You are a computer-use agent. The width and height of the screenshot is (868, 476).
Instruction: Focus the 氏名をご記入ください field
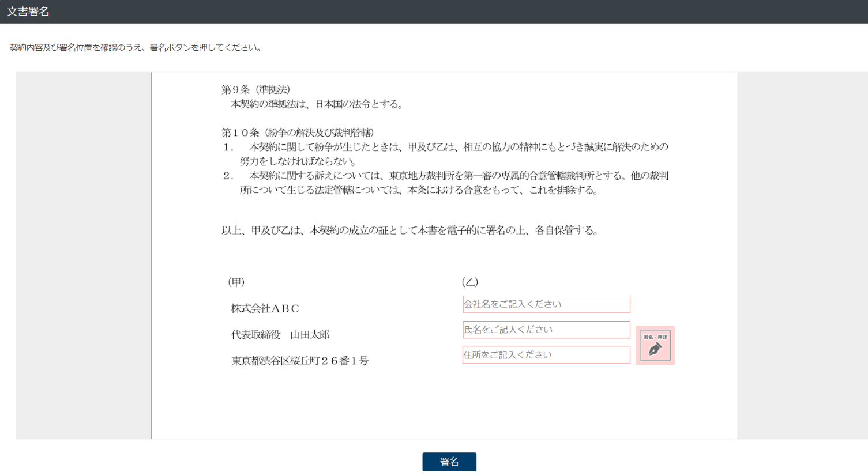point(546,330)
